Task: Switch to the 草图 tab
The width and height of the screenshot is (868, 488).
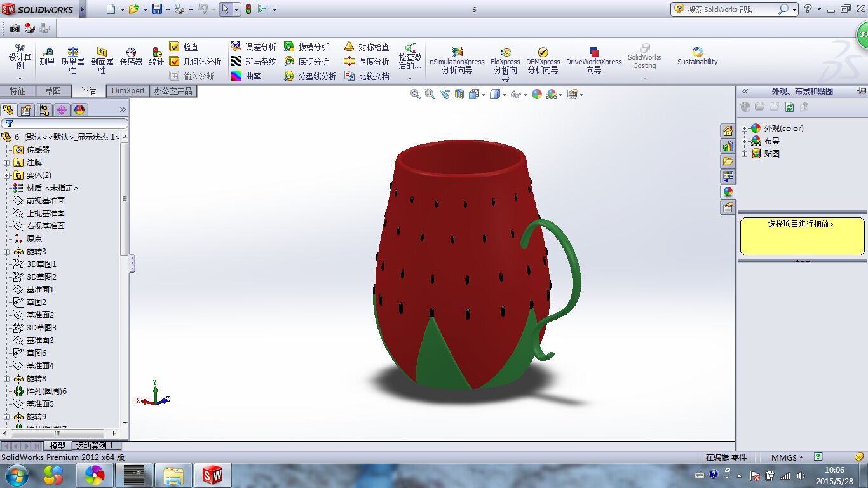Action: [x=53, y=91]
